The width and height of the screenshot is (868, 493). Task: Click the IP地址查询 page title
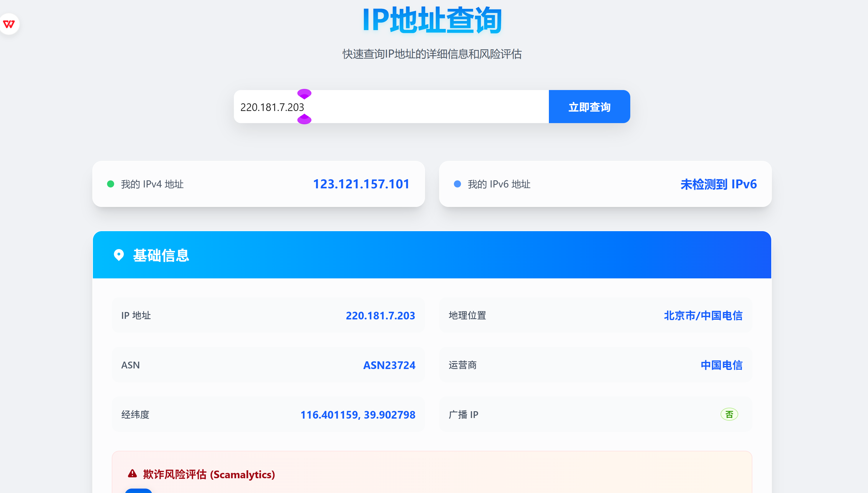pos(432,20)
